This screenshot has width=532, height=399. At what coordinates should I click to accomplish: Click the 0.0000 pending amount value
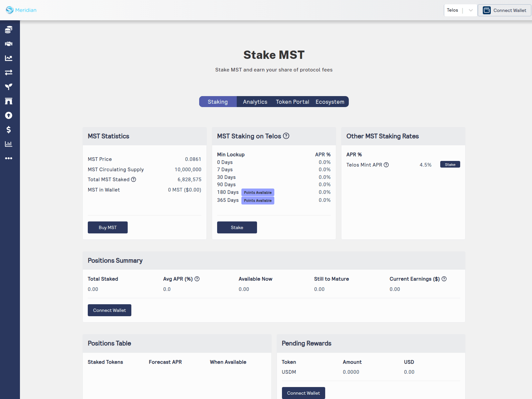click(351, 372)
